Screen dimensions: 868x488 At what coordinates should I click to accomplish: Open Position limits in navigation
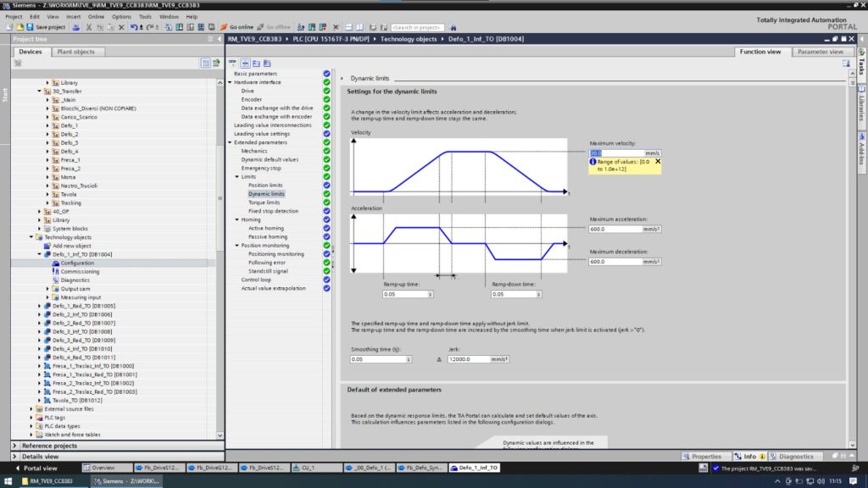265,186
